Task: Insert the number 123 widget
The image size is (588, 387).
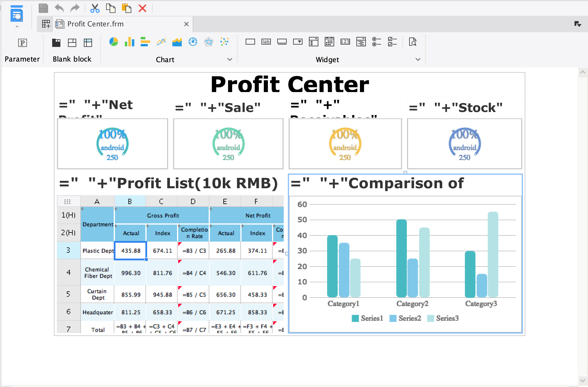Action: pyautogui.click(x=345, y=42)
